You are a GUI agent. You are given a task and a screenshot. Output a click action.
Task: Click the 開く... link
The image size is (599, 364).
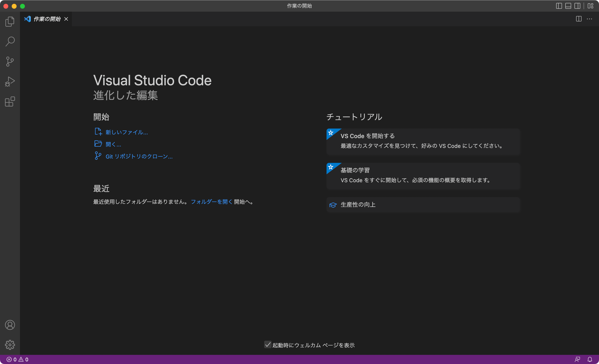pos(113,144)
